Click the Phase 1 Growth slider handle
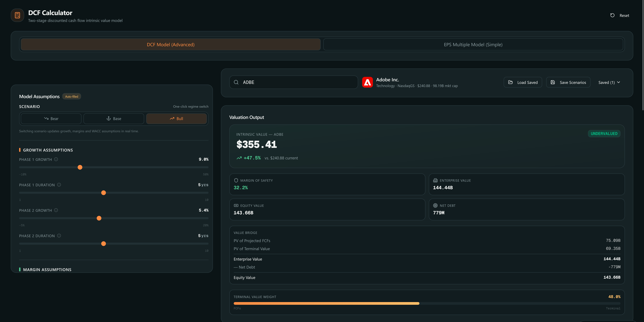 click(80, 167)
